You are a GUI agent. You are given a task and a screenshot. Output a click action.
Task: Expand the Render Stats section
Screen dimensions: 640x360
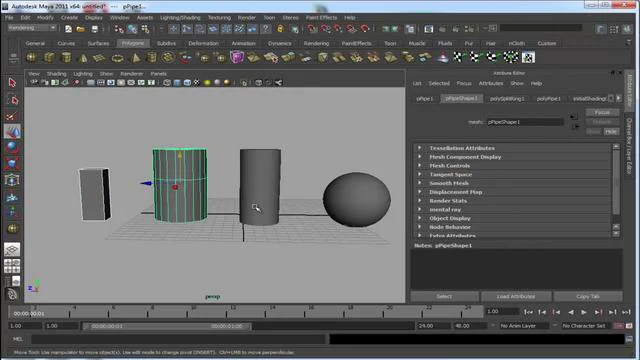[x=512, y=201]
